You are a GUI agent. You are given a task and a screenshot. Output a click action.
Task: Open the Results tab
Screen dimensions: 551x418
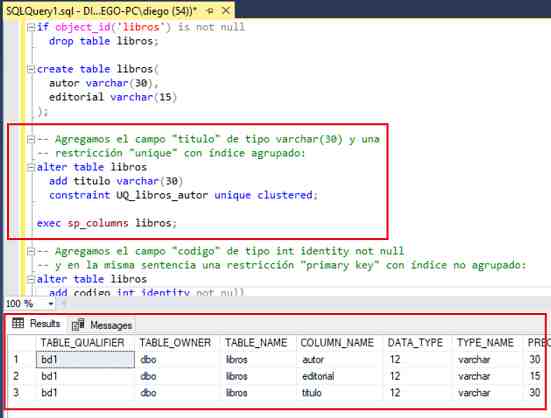pos(36,323)
